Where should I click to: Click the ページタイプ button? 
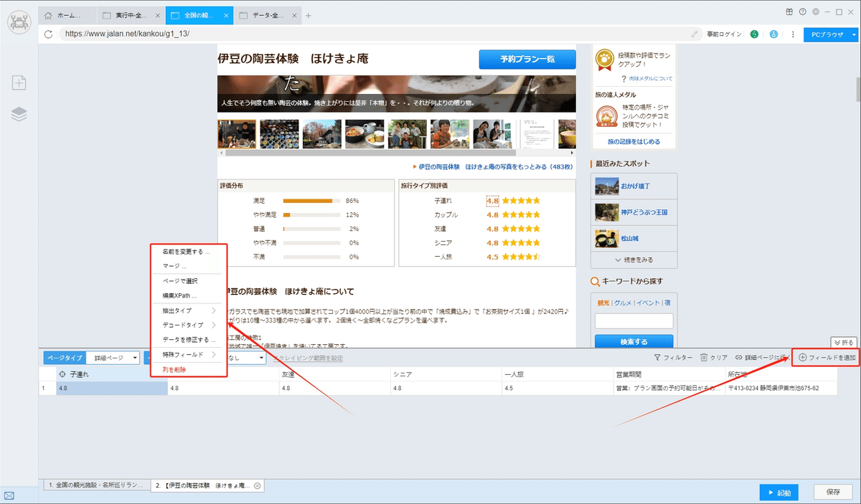click(65, 358)
